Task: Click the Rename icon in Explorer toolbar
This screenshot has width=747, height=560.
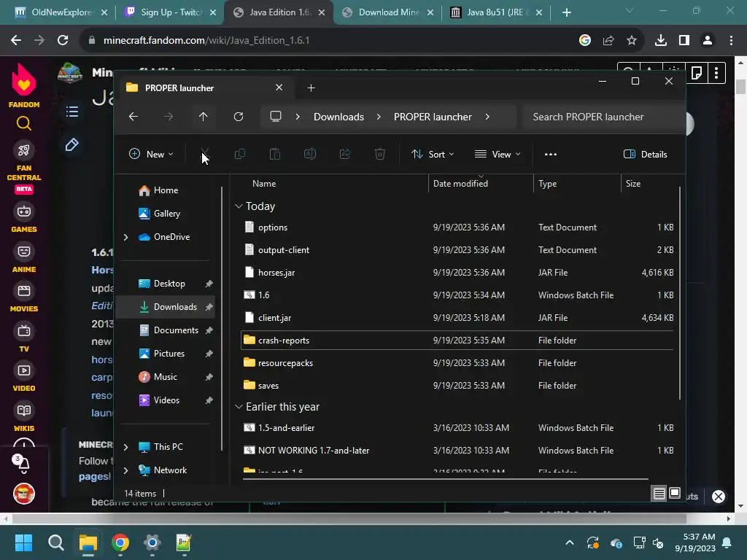Action: tap(309, 154)
